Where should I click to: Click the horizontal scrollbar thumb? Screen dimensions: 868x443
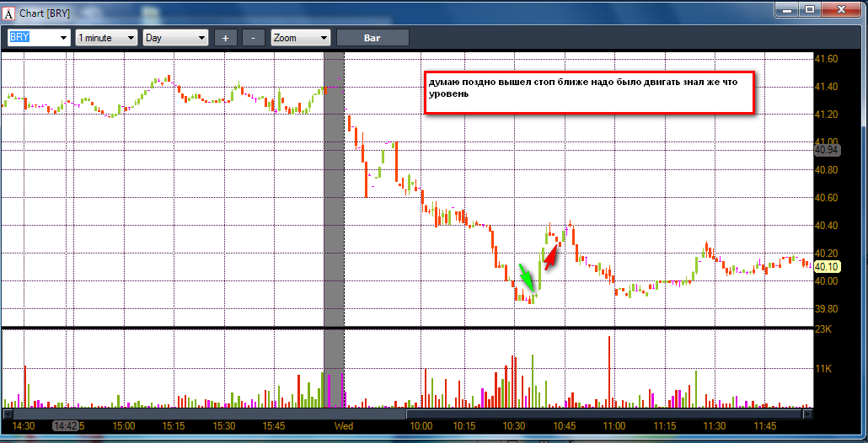pyautogui.click(x=604, y=414)
